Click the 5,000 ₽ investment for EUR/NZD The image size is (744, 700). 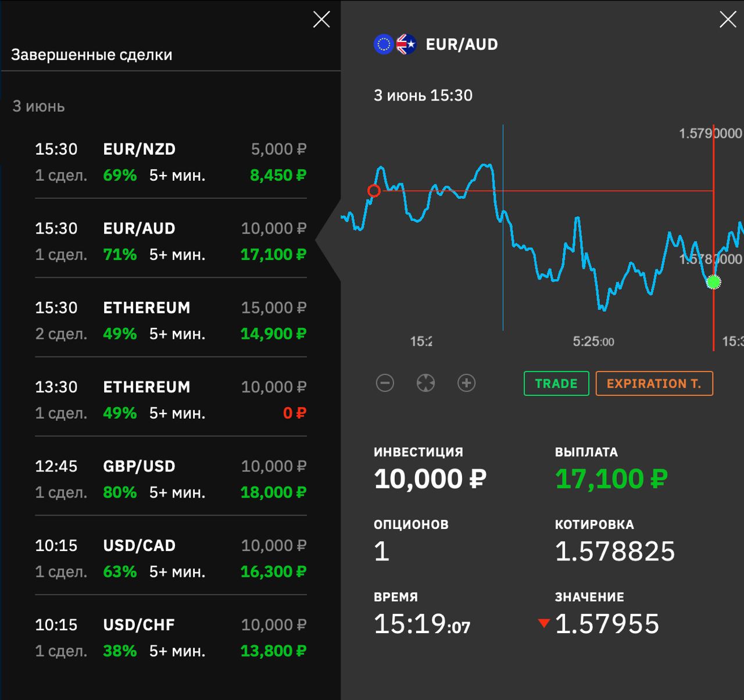point(278,149)
